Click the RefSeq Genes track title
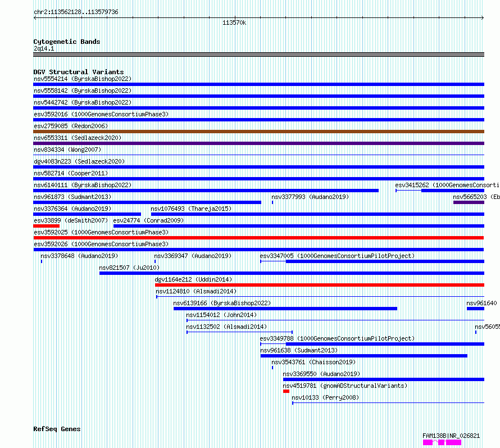The image size is (500, 448). pos(57,429)
